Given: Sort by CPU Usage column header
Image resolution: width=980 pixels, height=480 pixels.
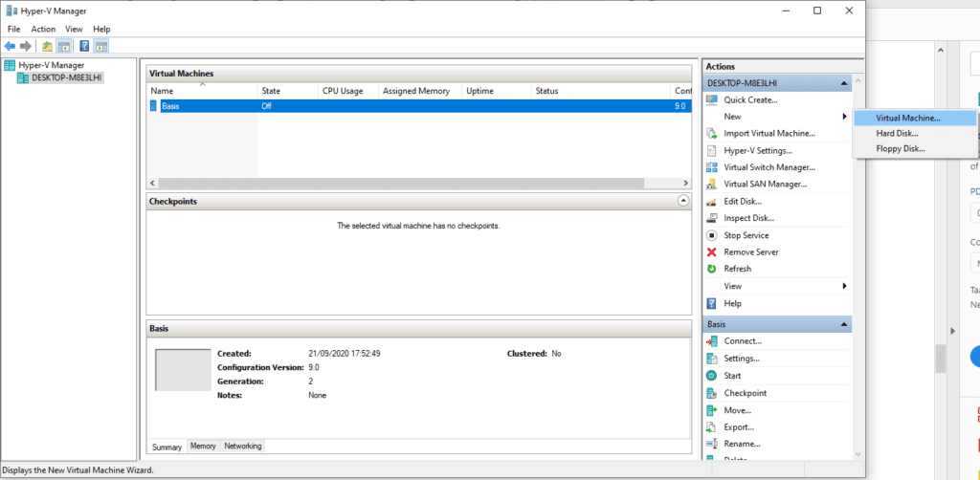Looking at the screenshot, I should pyautogui.click(x=348, y=91).
